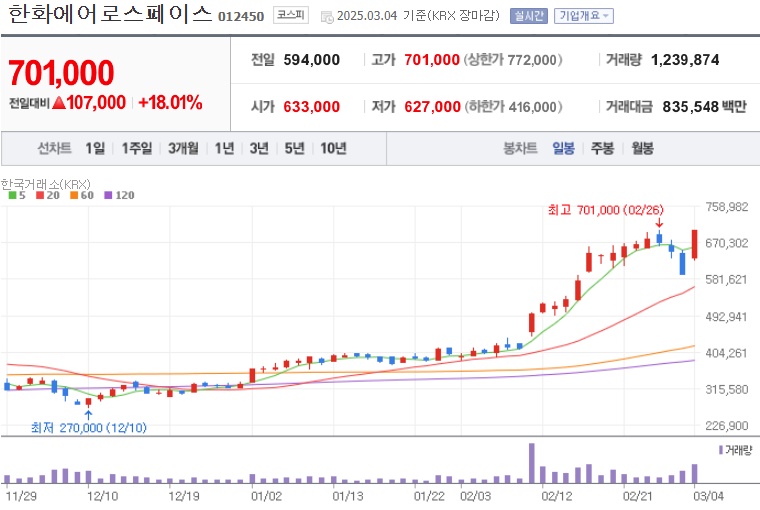Click the 전일 value 594,000
Screen dimensions: 760x510
coord(312,60)
